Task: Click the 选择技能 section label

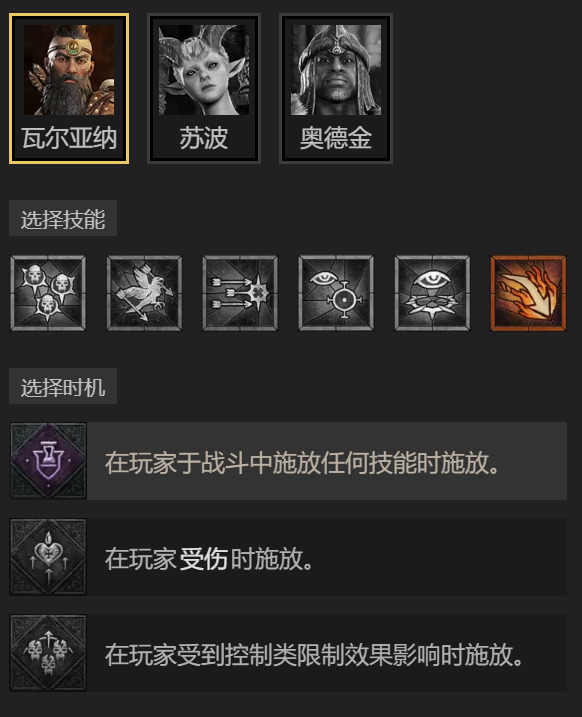Action: (x=63, y=218)
